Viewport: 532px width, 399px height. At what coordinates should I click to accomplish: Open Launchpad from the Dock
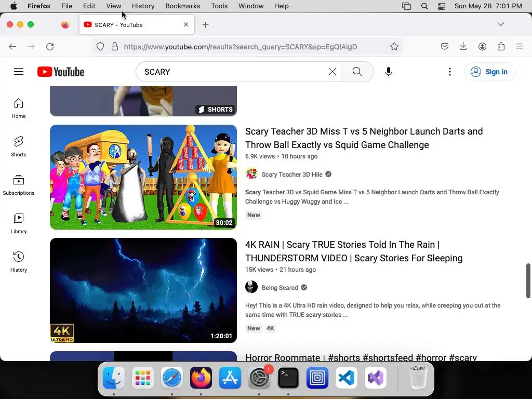tap(142, 378)
